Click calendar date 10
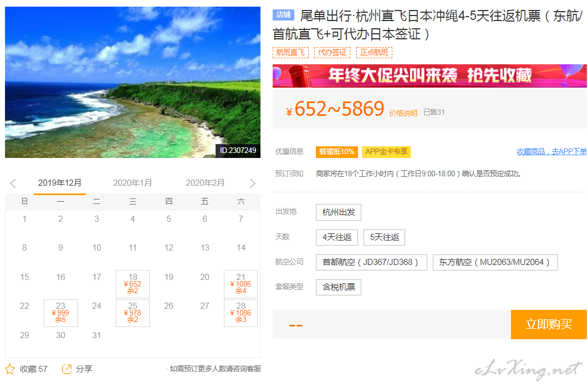This screenshot has width=588, height=388. 97,248
